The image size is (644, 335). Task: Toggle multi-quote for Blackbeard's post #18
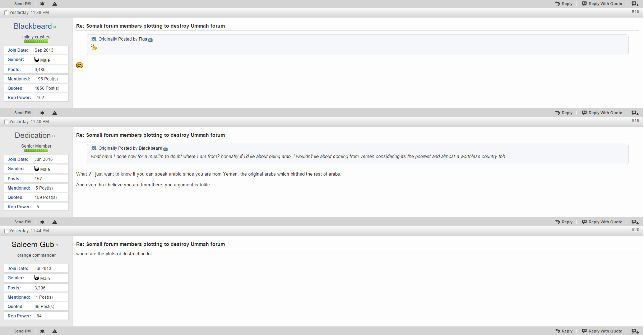[x=635, y=113]
